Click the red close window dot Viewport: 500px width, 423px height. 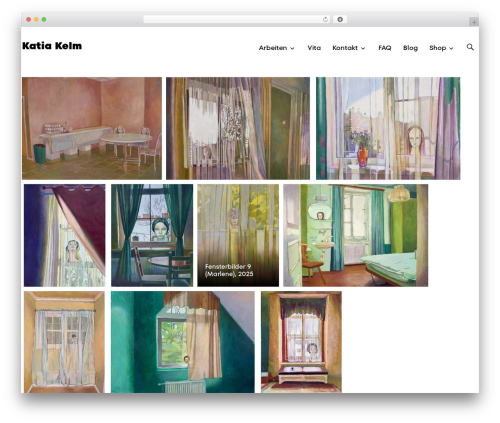coord(29,20)
